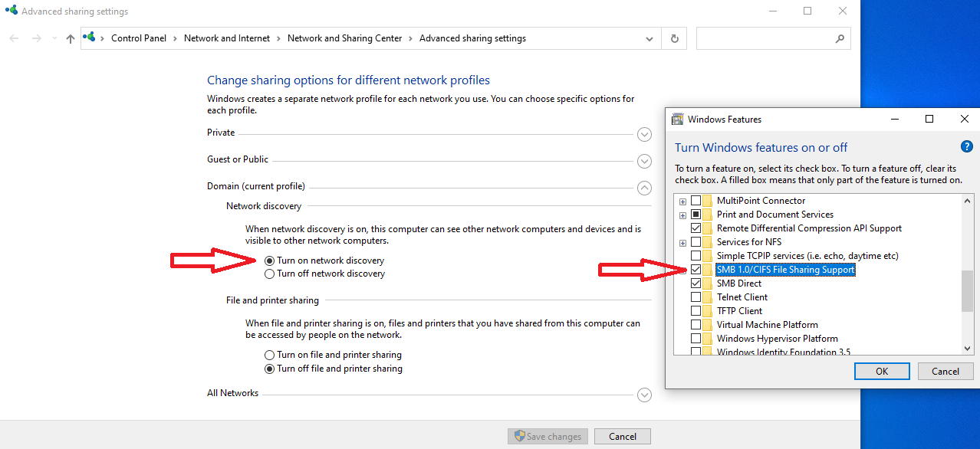Click the Advanced sharing settings title icon

11,11
